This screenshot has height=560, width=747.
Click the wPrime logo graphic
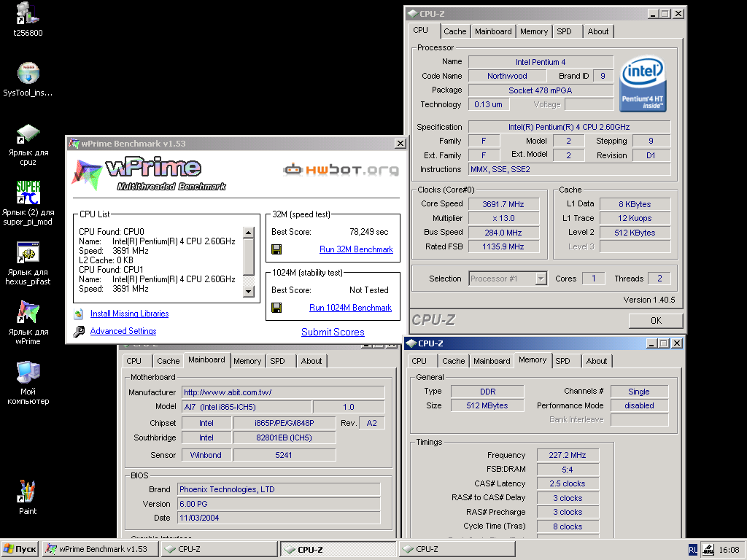pyautogui.click(x=149, y=174)
